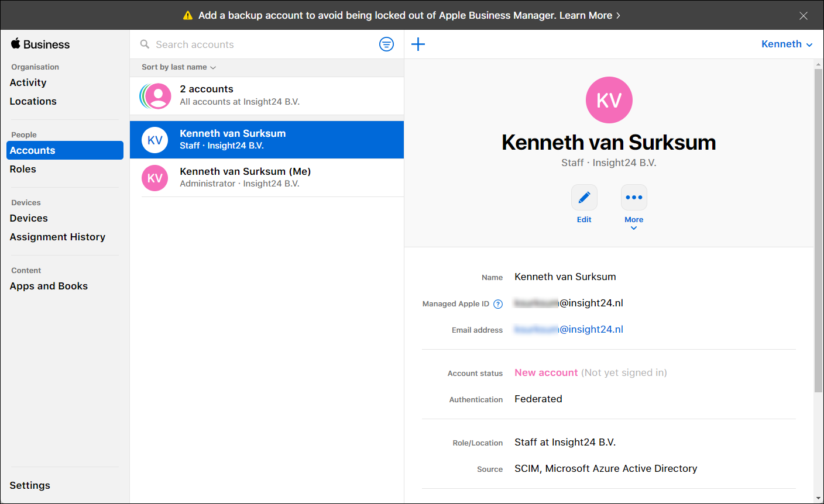Click the KV avatar of the Staff account
Screen dimensions: 824x504
click(x=155, y=140)
